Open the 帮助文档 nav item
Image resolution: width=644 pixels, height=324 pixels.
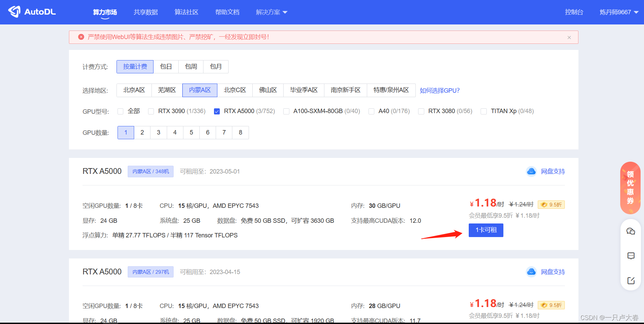click(227, 12)
